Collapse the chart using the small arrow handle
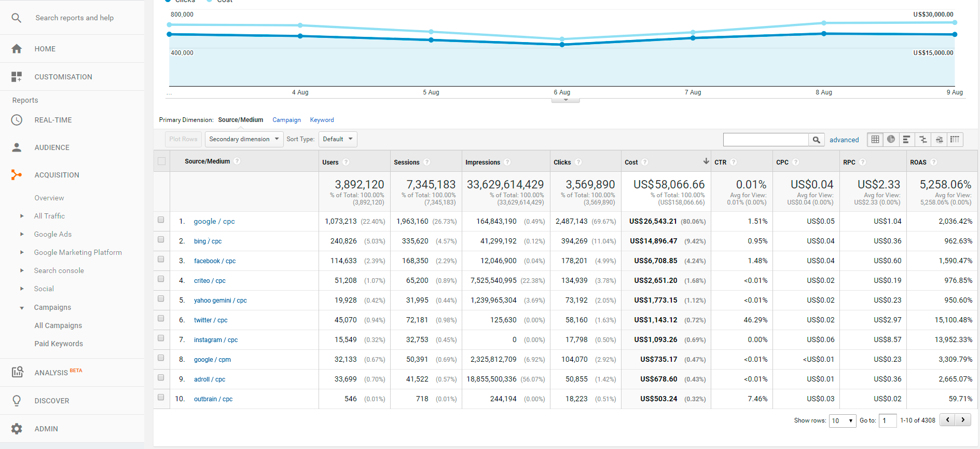Viewport: 980px width, 449px height. coord(565,100)
